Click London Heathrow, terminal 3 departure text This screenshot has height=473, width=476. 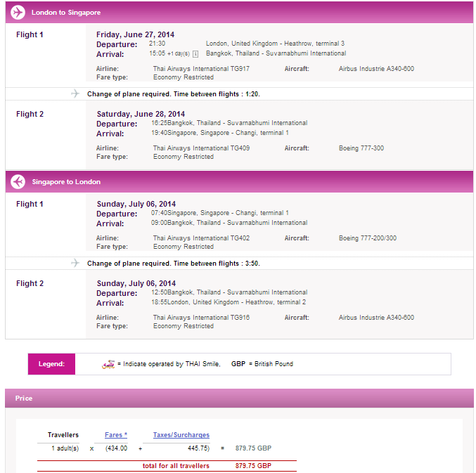tap(276, 44)
